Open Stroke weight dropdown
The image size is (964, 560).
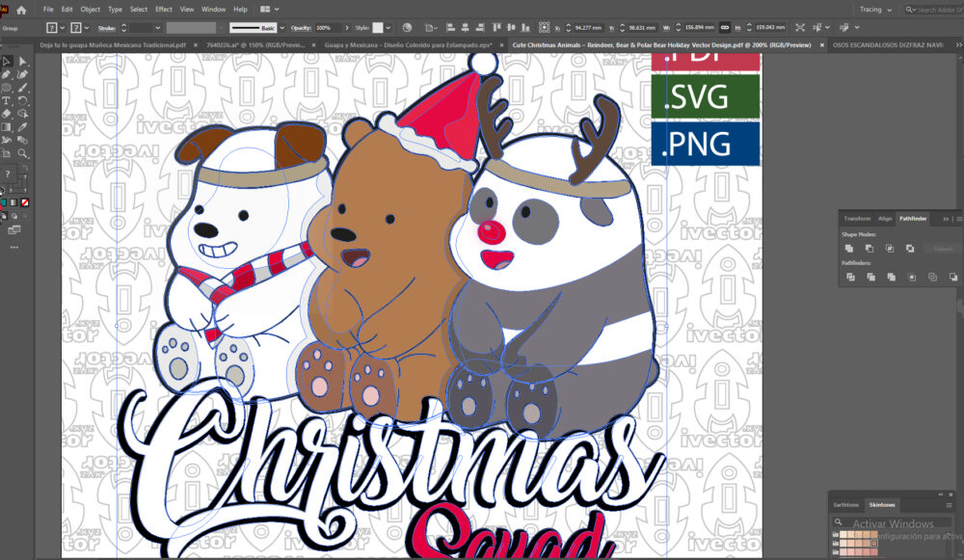click(x=158, y=28)
